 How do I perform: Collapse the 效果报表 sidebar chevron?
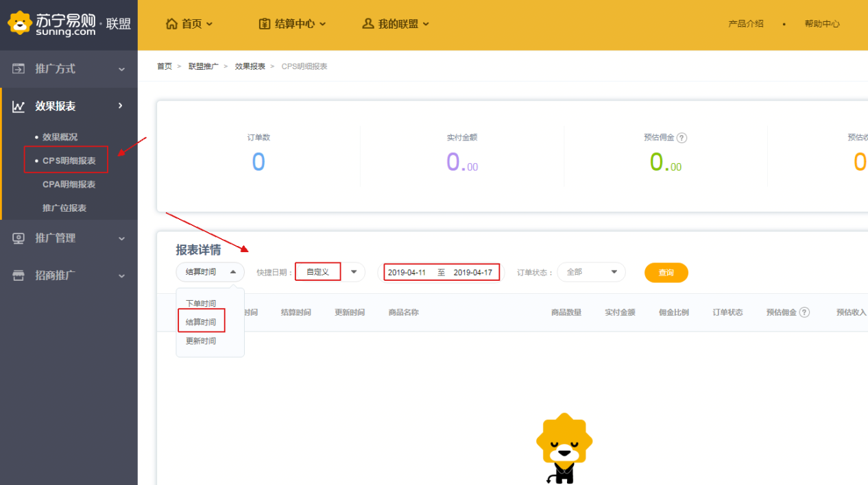click(x=121, y=105)
